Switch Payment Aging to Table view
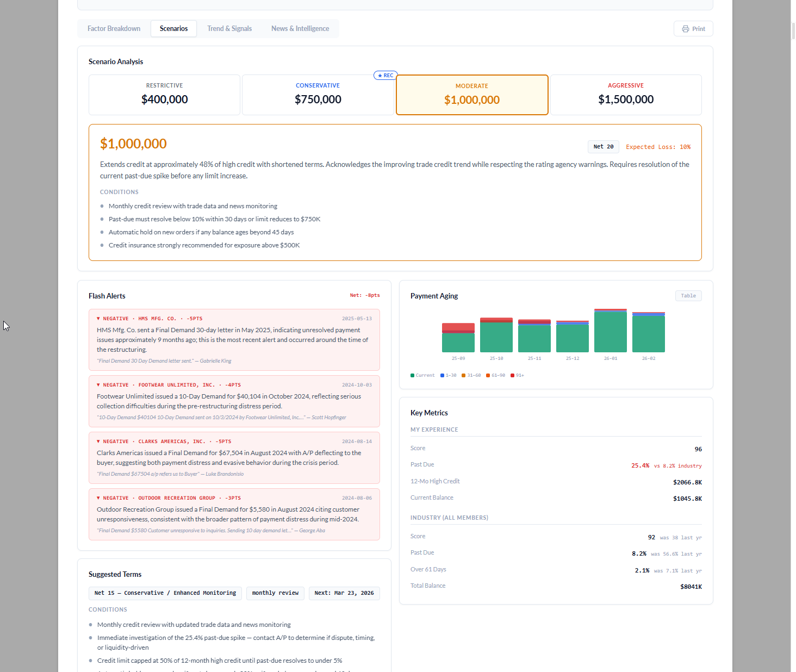 click(688, 295)
